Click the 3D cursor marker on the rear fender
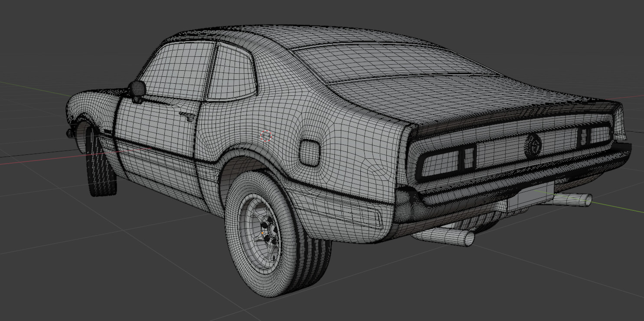Viewport: 644px width, 321px height. [266, 136]
